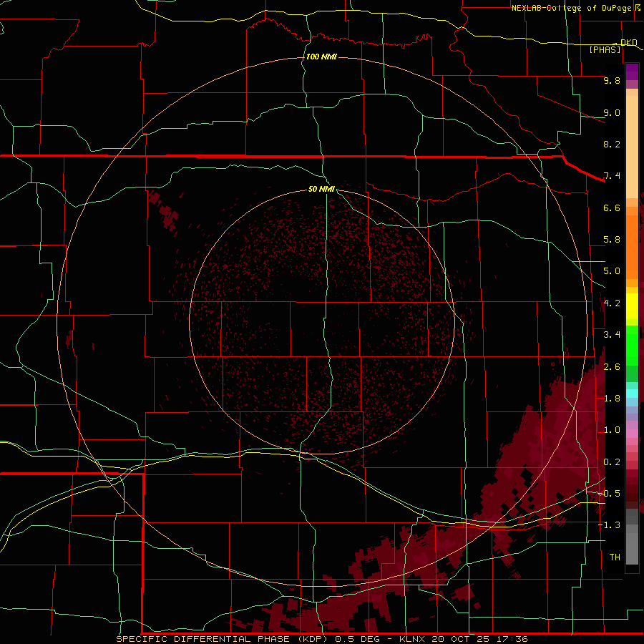Click the -1.3 scale value

tap(609, 525)
